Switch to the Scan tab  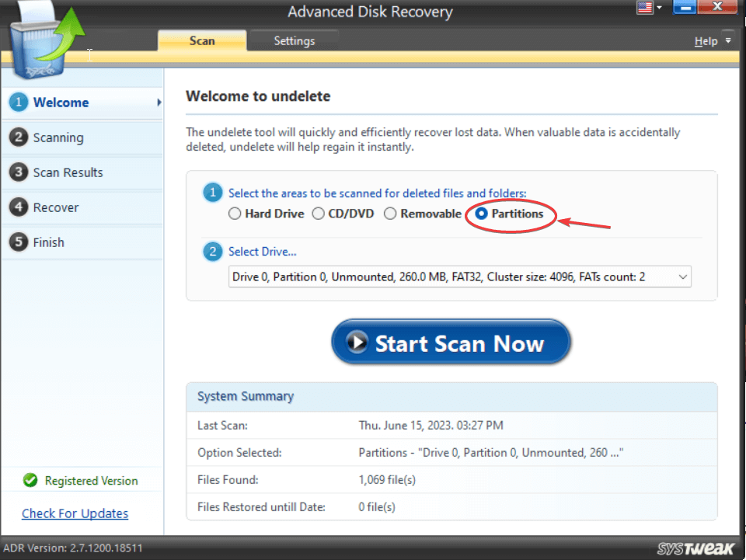click(202, 41)
